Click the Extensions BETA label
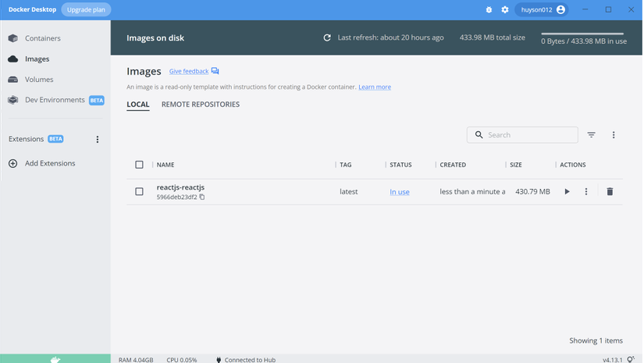 [x=55, y=139]
